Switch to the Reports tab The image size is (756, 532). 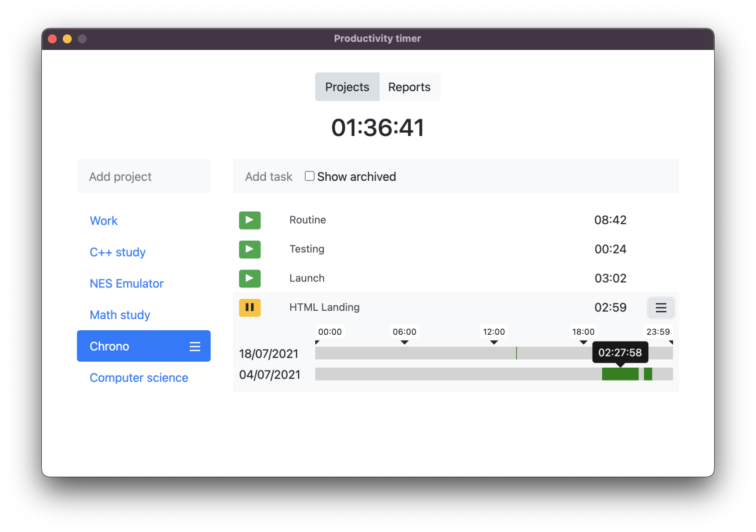point(409,87)
